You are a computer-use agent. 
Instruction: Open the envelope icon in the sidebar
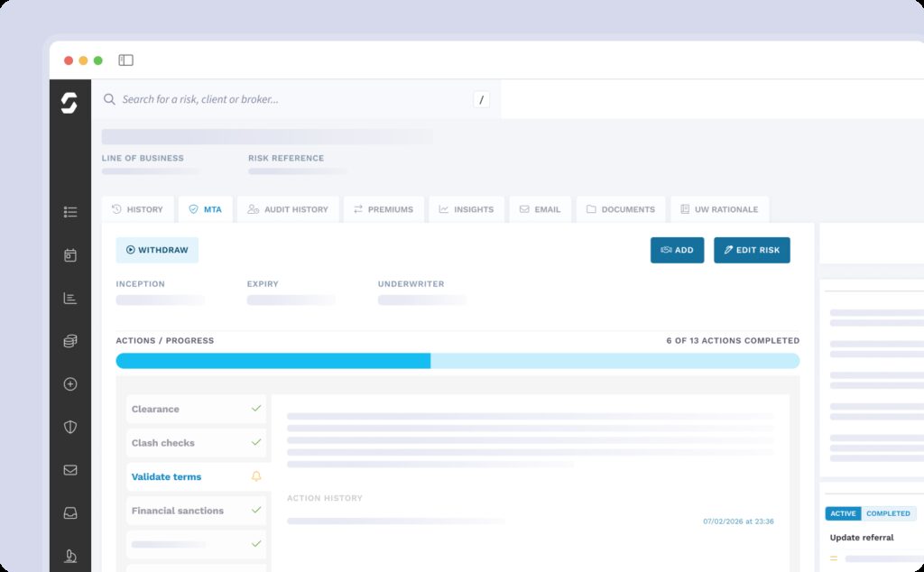pyautogui.click(x=70, y=470)
